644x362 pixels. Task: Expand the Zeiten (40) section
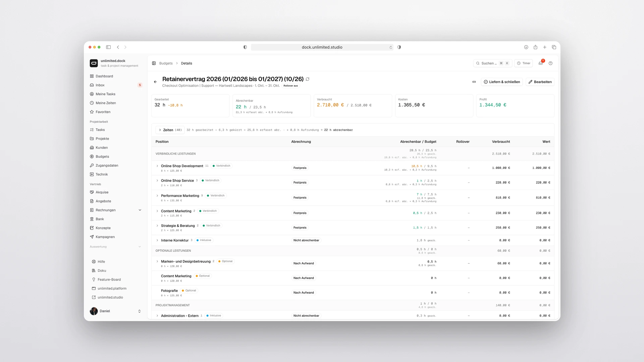tap(170, 130)
